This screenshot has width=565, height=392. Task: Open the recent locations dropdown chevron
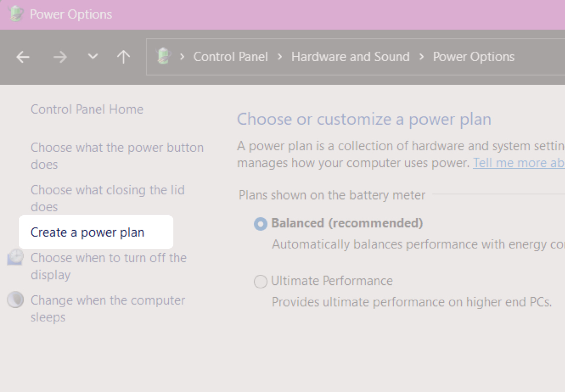(x=92, y=57)
